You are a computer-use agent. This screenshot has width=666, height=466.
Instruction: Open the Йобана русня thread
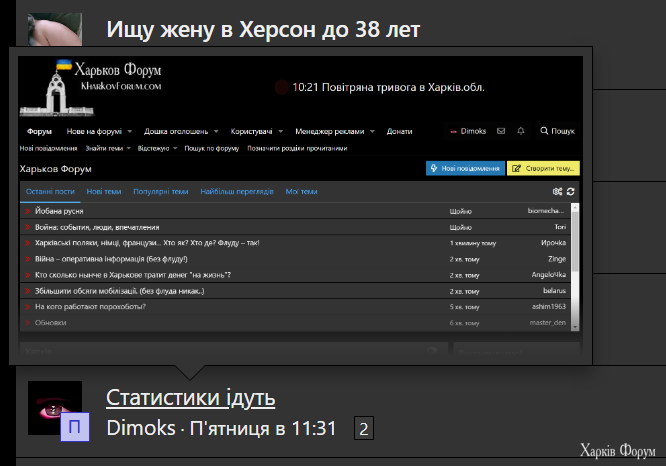59,211
